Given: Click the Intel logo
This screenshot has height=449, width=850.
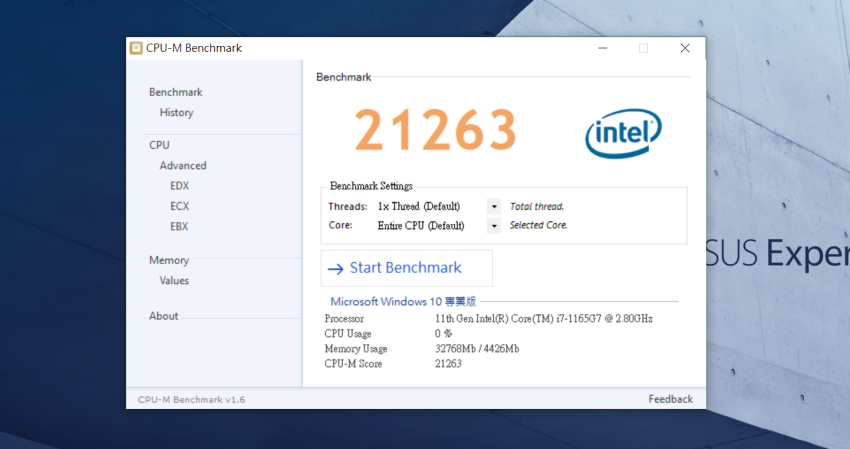Looking at the screenshot, I should [x=623, y=133].
